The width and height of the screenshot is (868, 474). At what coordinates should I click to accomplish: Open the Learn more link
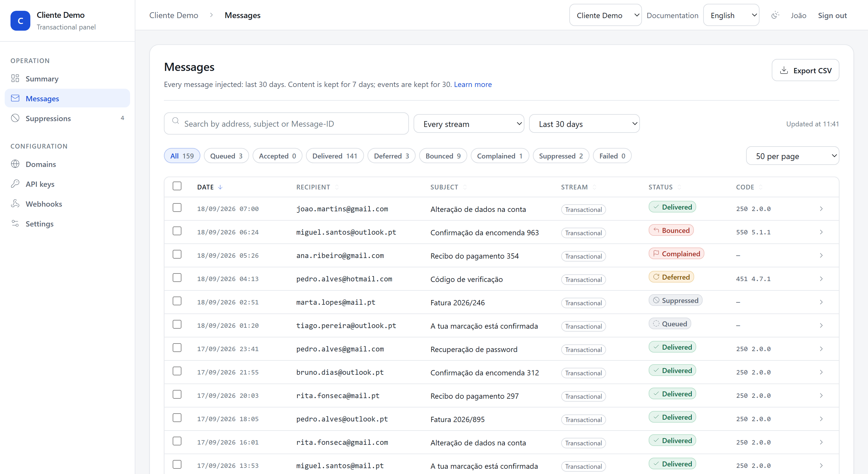click(473, 84)
